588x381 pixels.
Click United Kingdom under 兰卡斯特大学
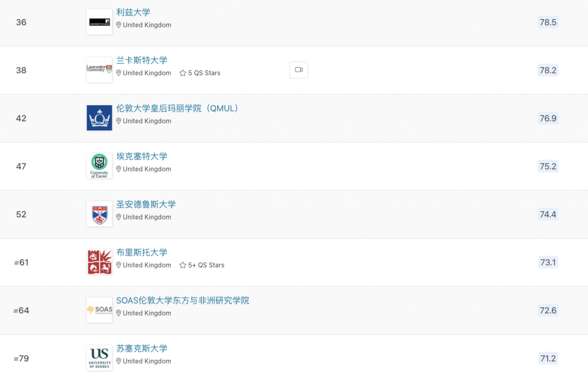pos(147,73)
